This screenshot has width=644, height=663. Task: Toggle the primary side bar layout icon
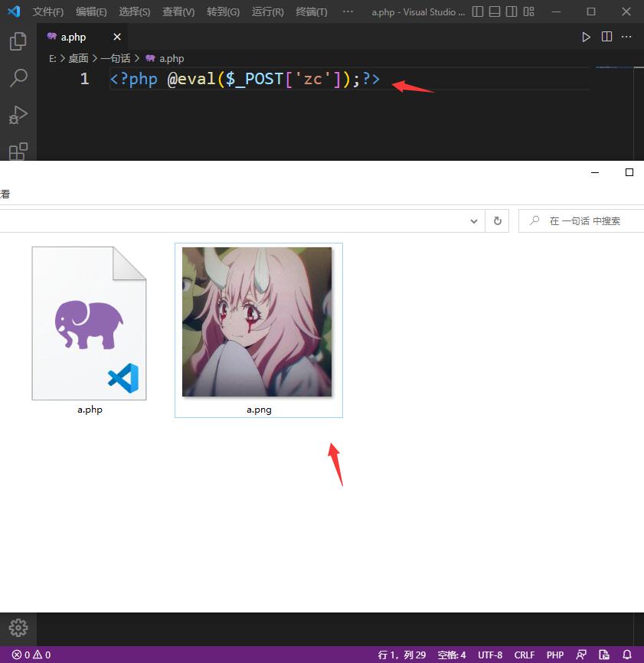coord(477,11)
